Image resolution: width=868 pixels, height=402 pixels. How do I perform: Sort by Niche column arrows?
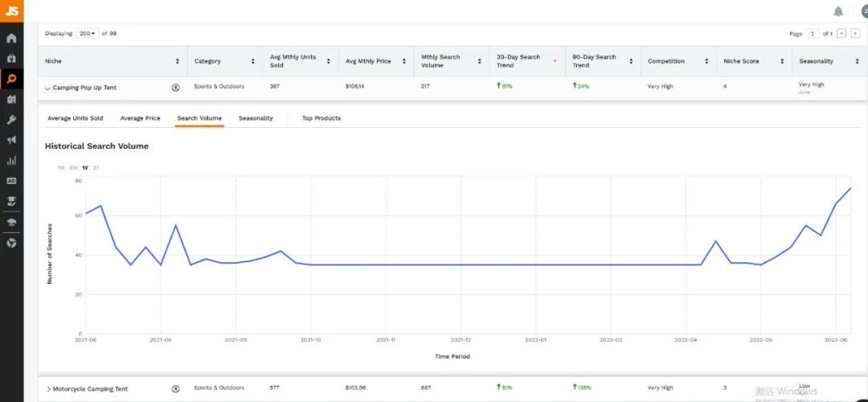point(177,61)
